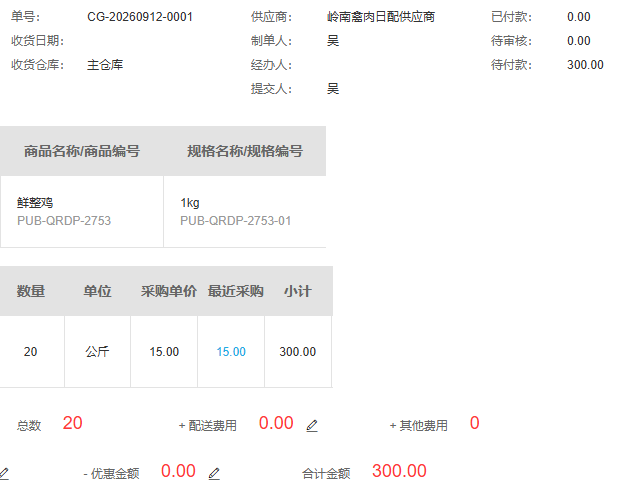Click the spec name 1kg
Viewport: 625px width, 484px height.
(190, 203)
